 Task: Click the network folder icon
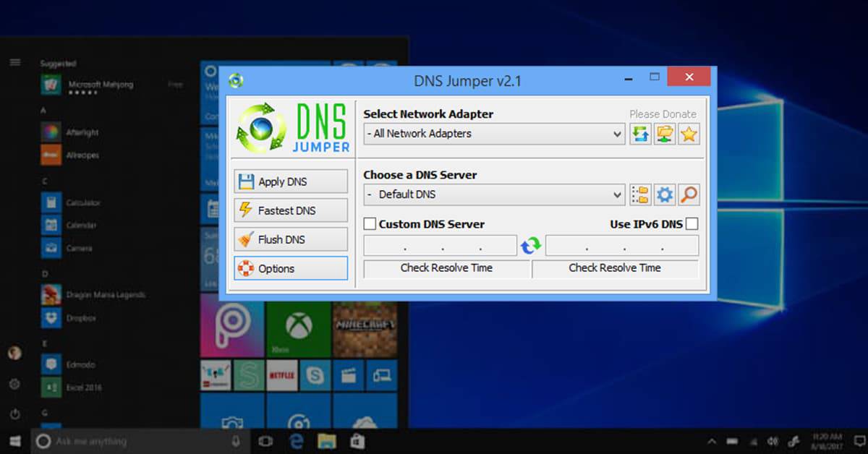(x=665, y=134)
